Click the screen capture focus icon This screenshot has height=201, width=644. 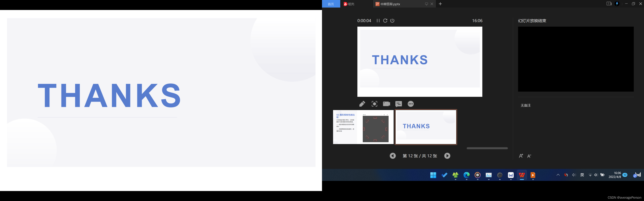click(374, 104)
